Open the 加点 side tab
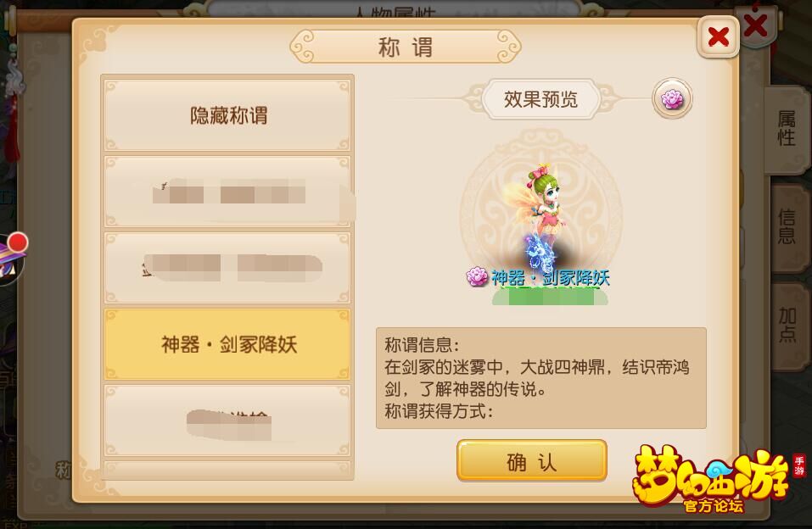This screenshot has height=529, width=812. tap(787, 325)
